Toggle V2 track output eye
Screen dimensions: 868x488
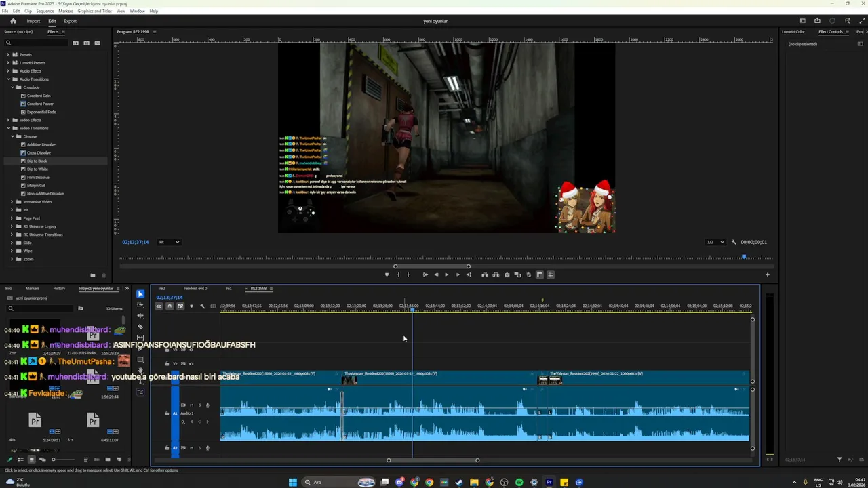coord(191,364)
